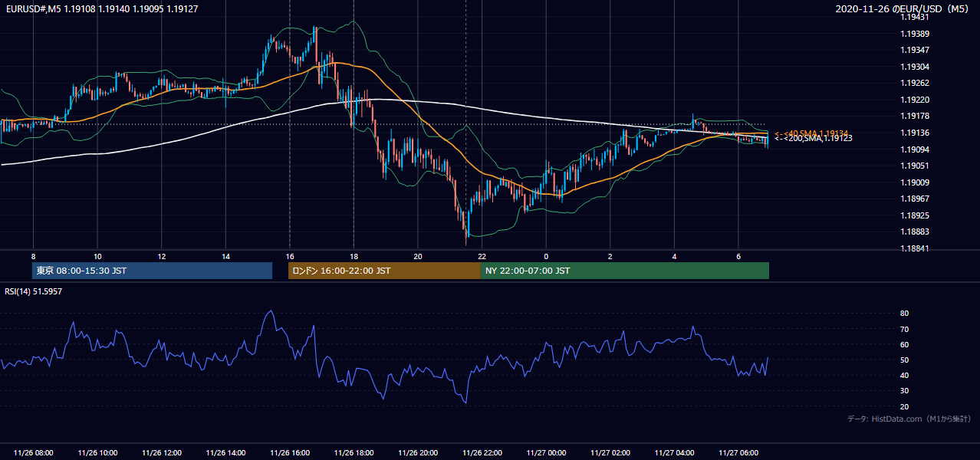Click the bottom date label 11/27 06:00
The width and height of the screenshot is (980, 460).
pos(738,453)
